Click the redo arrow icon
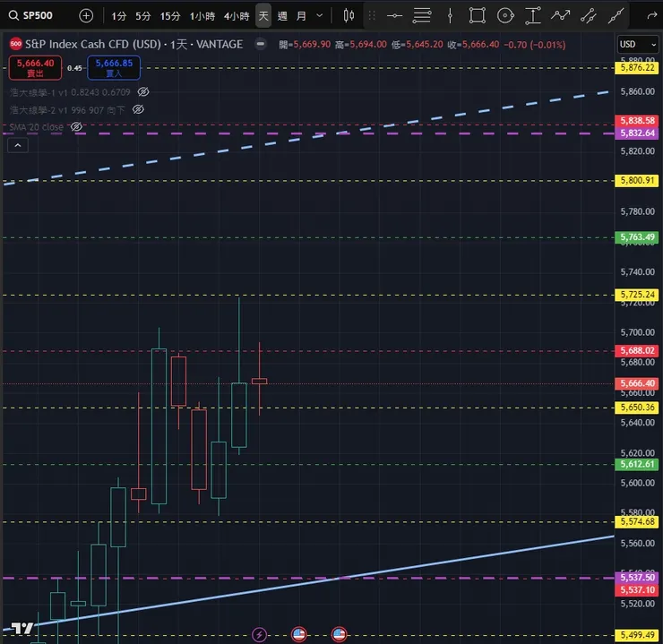 point(652,16)
